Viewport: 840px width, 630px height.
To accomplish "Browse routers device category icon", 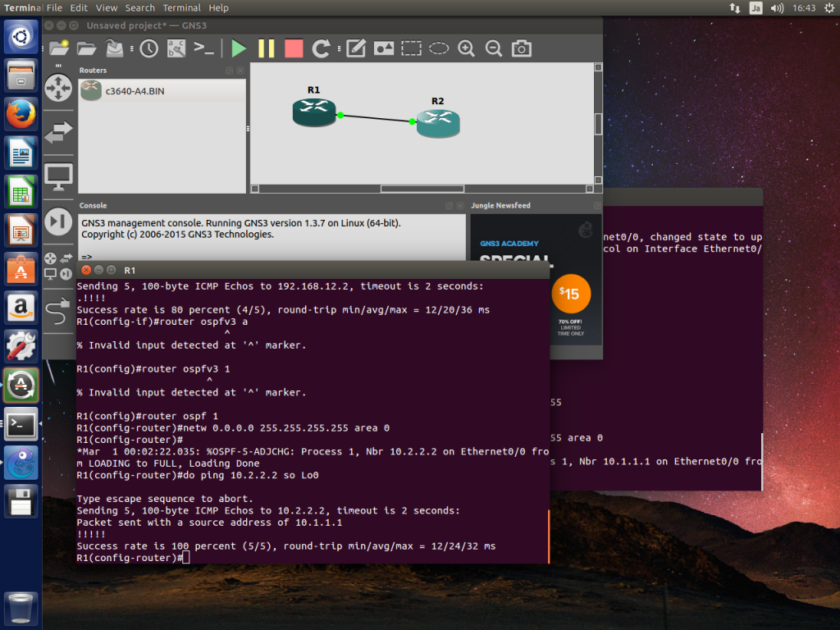I will click(58, 88).
